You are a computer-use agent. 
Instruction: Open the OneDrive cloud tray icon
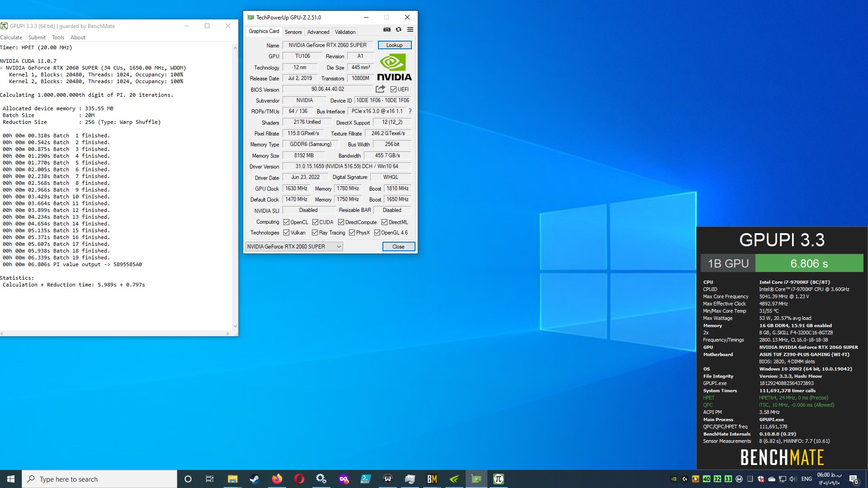point(772,479)
